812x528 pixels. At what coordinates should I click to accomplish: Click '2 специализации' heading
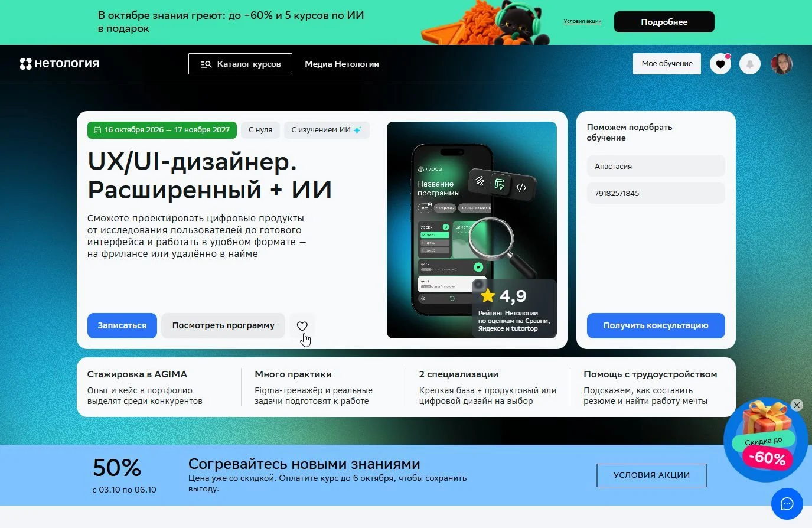pyautogui.click(x=459, y=374)
